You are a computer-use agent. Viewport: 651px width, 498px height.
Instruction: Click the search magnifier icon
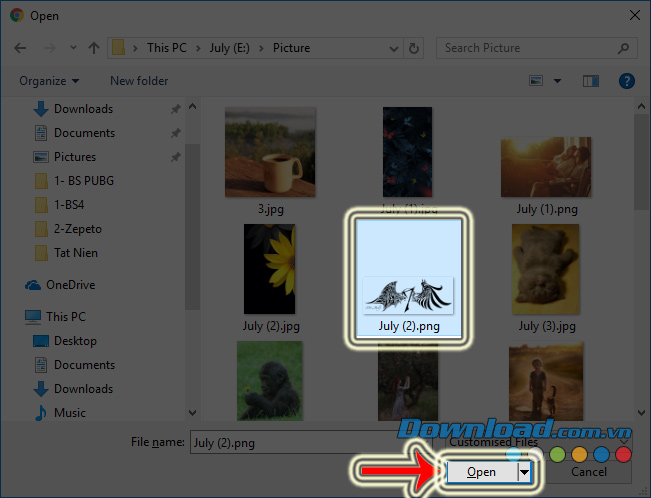(623, 49)
